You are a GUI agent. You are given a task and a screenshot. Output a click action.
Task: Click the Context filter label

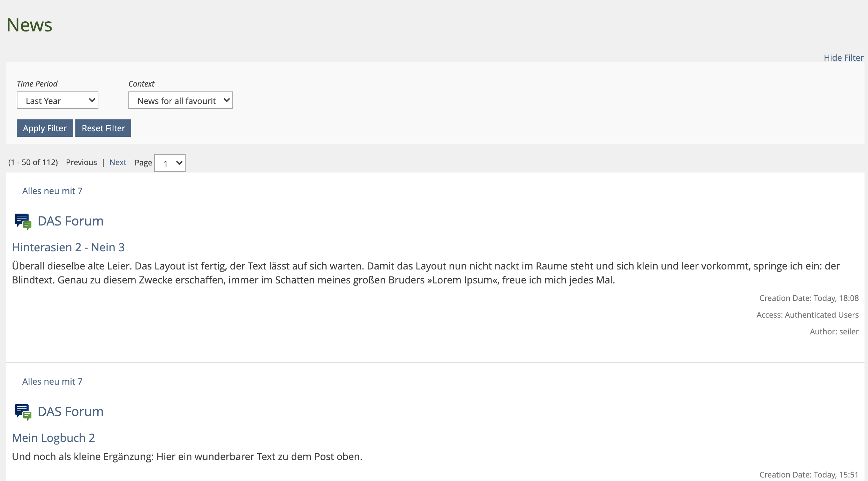[141, 84]
